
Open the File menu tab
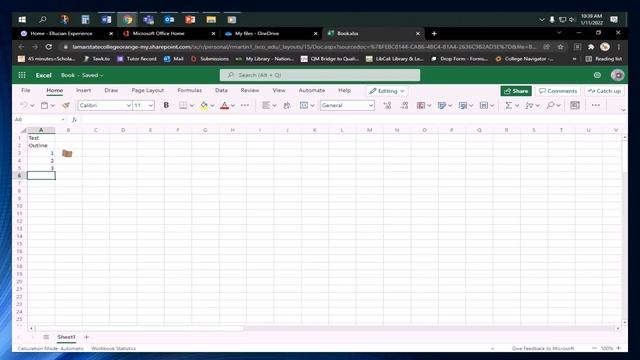coord(26,90)
